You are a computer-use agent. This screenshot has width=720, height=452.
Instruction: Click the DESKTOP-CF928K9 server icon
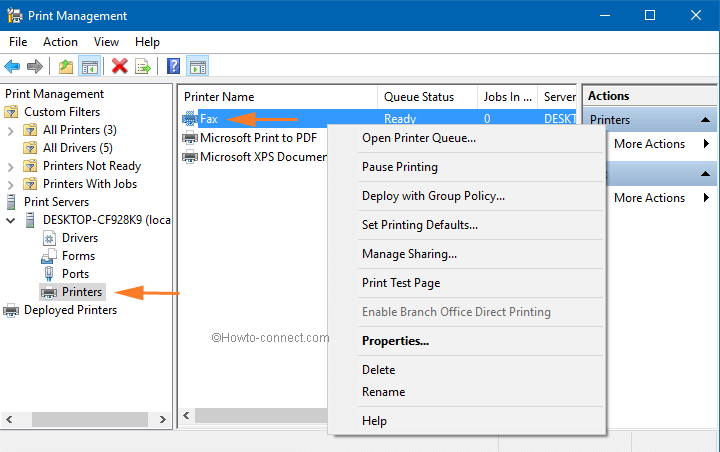pos(30,220)
